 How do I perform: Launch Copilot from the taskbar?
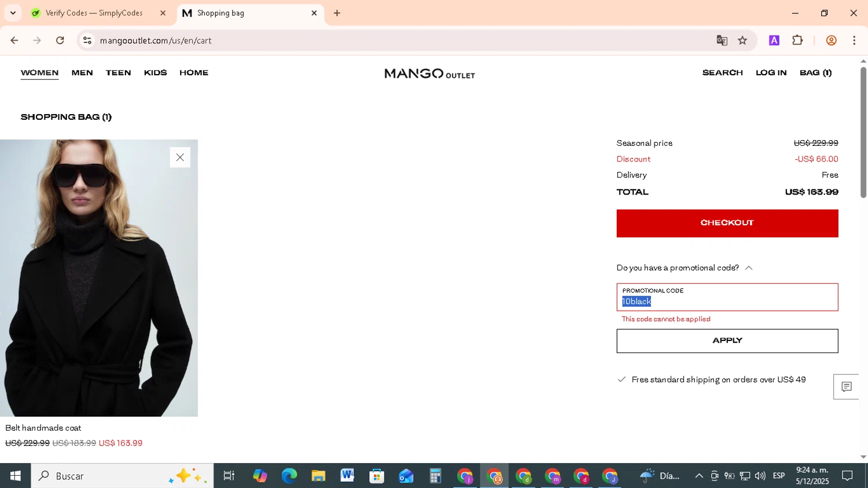(260, 476)
